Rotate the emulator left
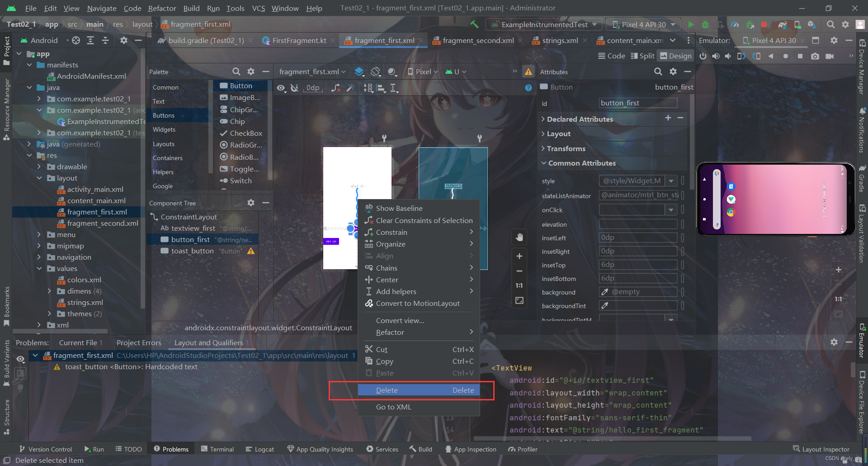Viewport: 868px width, 466px height. pos(741,56)
